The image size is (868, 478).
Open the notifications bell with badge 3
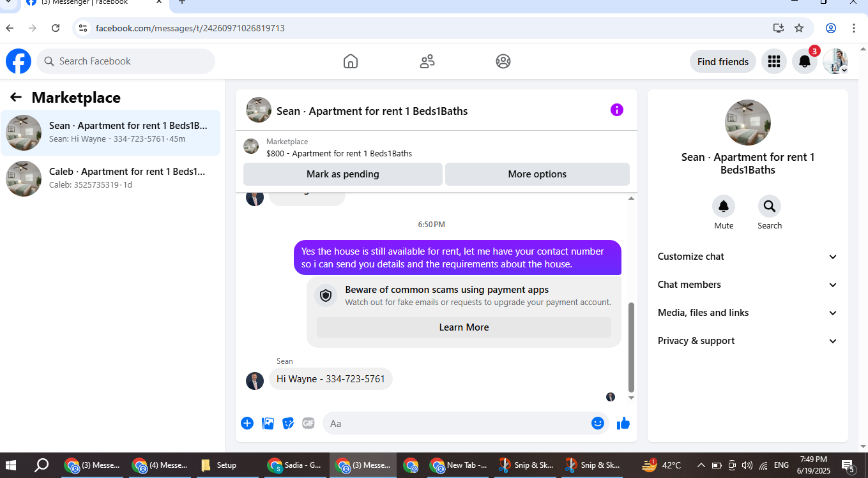pos(805,61)
